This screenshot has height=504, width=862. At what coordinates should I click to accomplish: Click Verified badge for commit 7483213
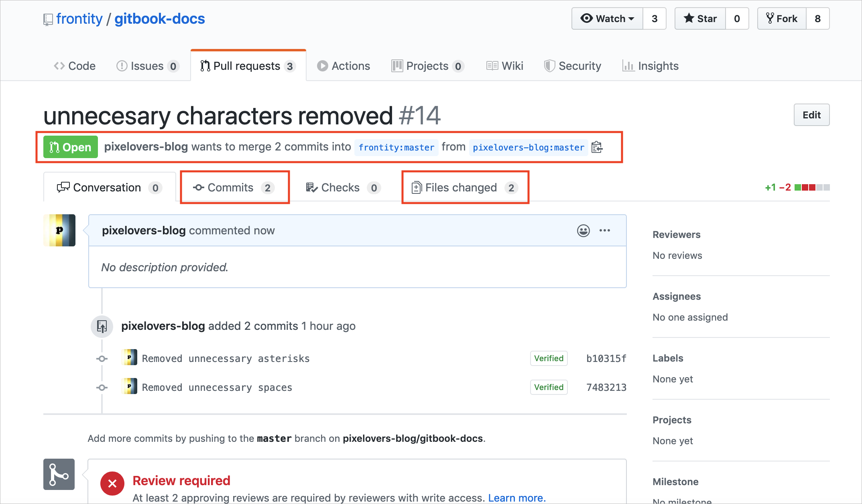pos(549,387)
